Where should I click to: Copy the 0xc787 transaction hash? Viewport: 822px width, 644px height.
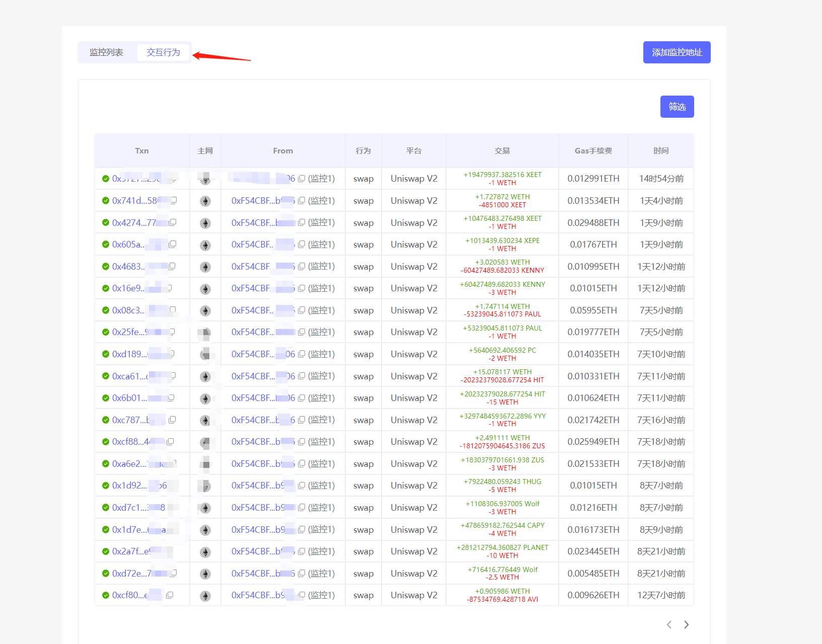[172, 420]
